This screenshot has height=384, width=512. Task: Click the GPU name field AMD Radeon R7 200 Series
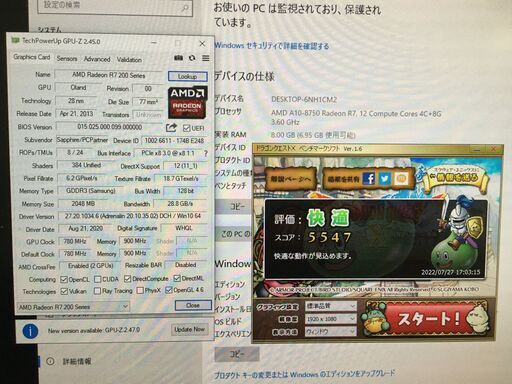click(109, 75)
